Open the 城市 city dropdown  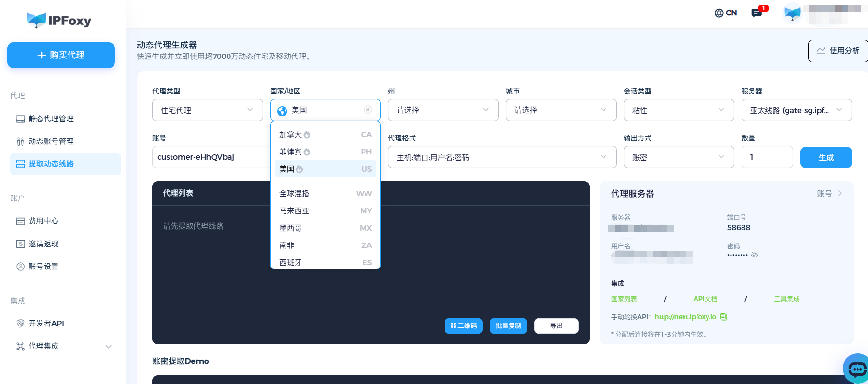point(561,110)
